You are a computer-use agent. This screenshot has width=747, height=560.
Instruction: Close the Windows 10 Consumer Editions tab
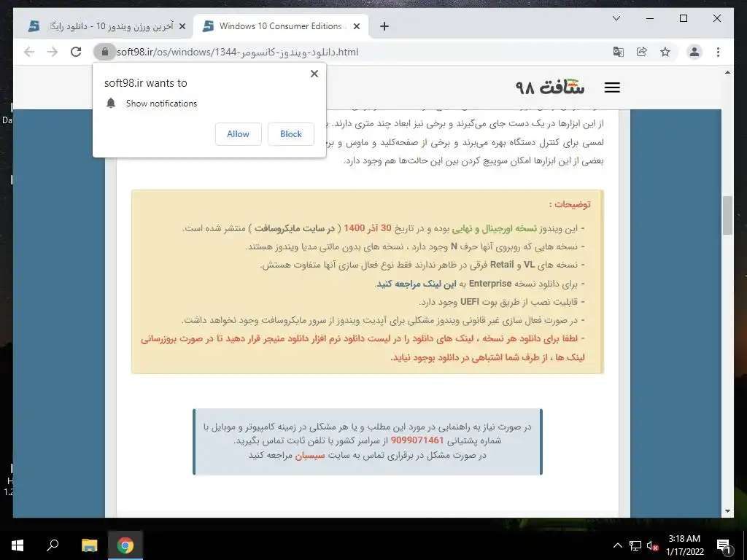tap(356, 27)
